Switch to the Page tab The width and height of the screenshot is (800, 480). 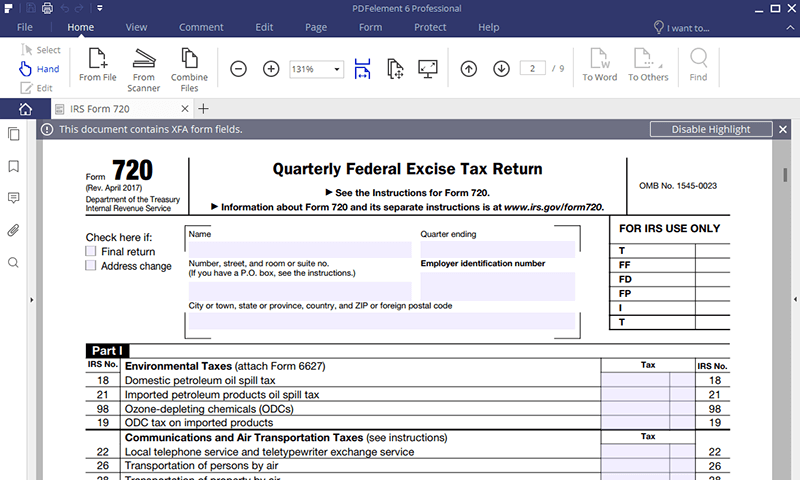(316, 28)
